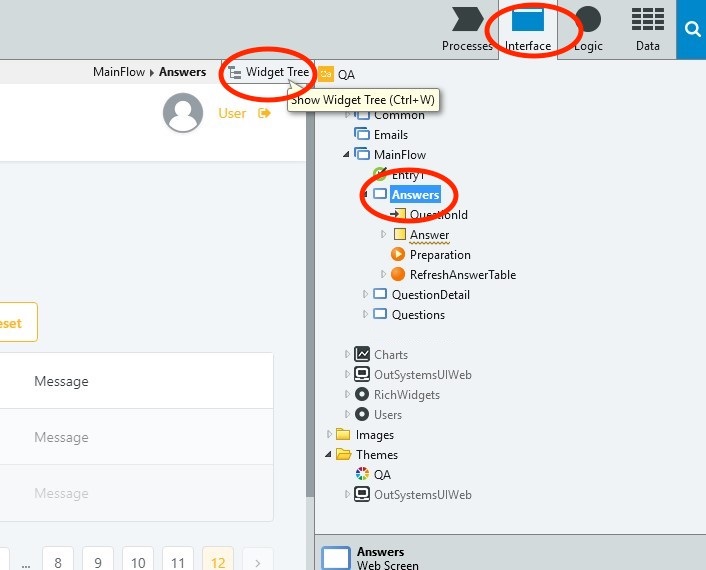Image resolution: width=706 pixels, height=570 pixels.
Task: Click the QuestionId parameter icon
Action: coord(398,214)
